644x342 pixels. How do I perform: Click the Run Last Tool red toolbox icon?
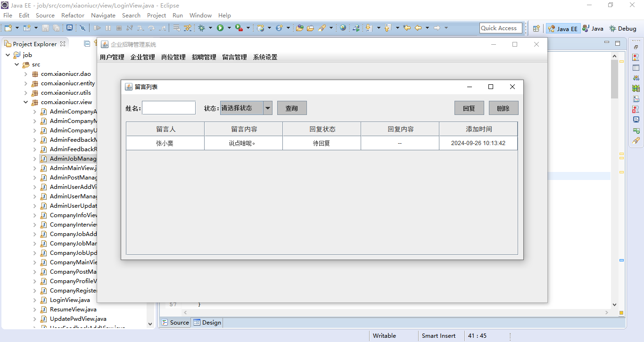[x=239, y=28]
